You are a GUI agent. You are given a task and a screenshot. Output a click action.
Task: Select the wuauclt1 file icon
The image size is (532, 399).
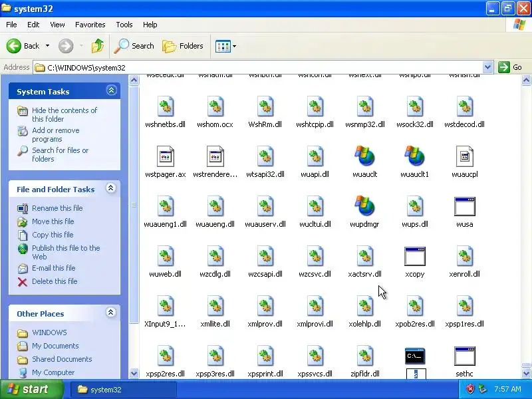tap(414, 156)
